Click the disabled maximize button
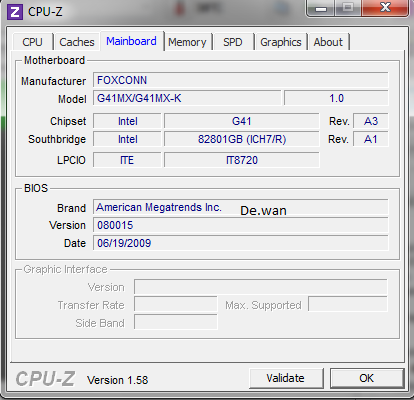Image resolution: width=414 pixels, height=400 pixels. click(x=348, y=8)
